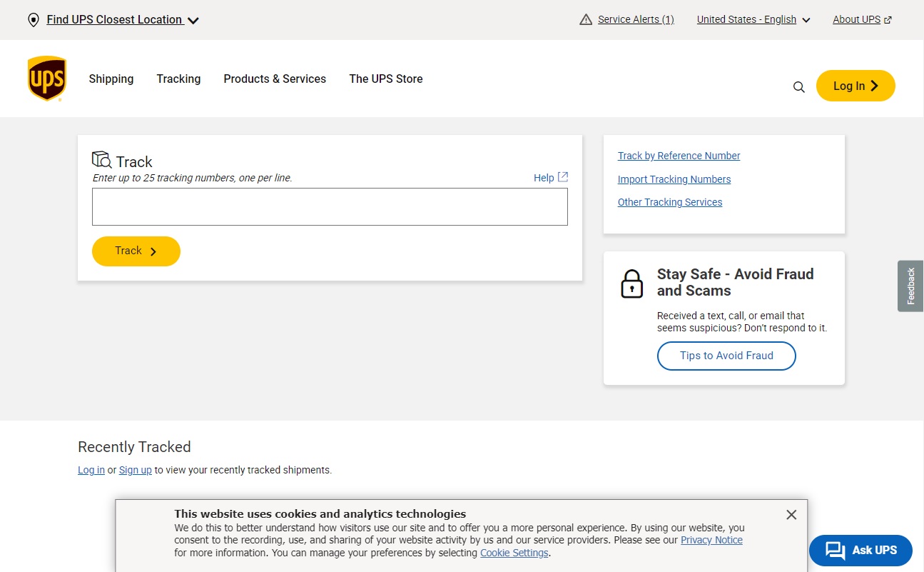Viewport: 924px width, 572px height.
Task: Click the location pin icon
Action: 33,20
